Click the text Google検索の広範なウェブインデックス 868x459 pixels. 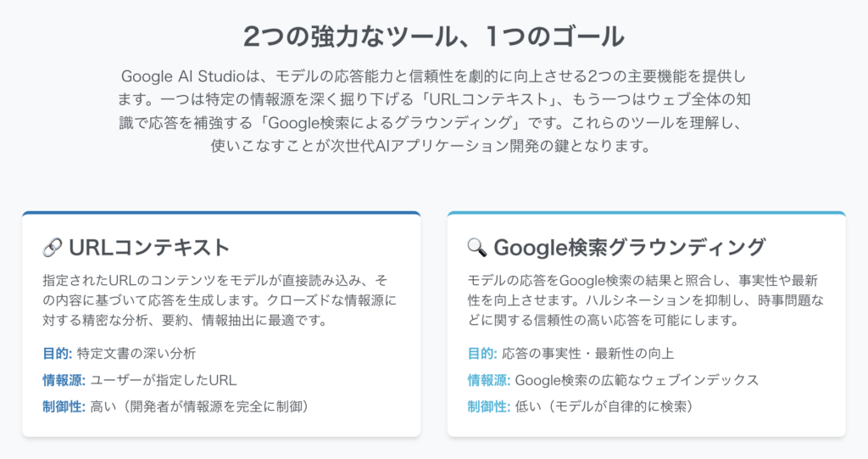point(637,380)
